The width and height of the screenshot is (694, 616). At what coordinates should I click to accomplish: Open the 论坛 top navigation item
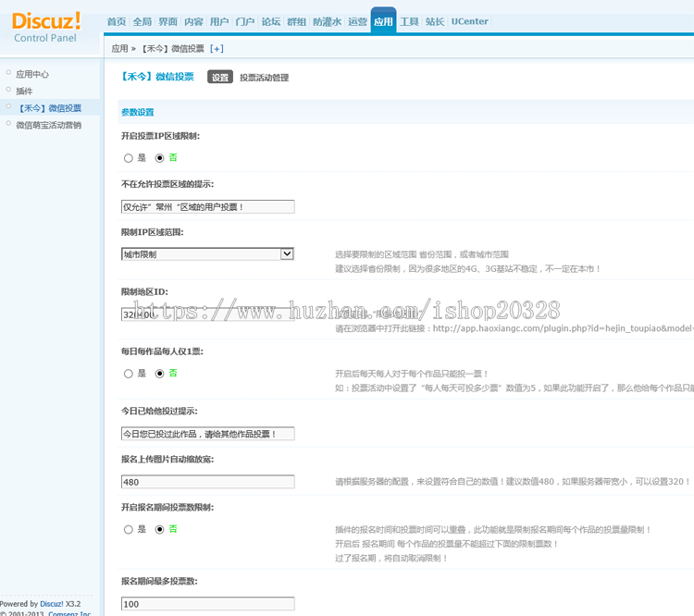pyautogui.click(x=270, y=21)
